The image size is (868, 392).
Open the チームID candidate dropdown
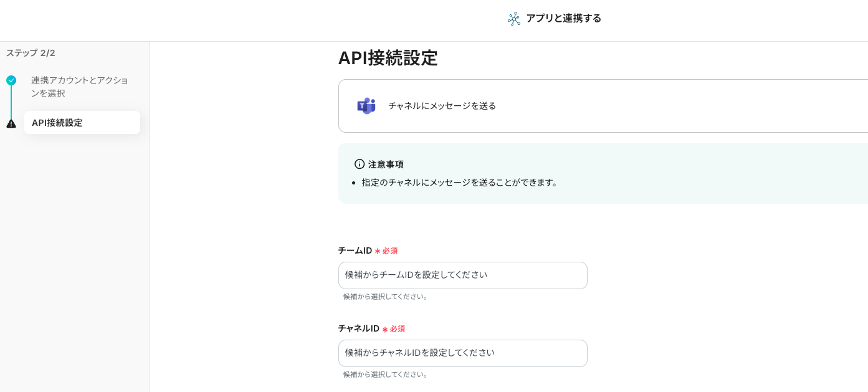462,275
